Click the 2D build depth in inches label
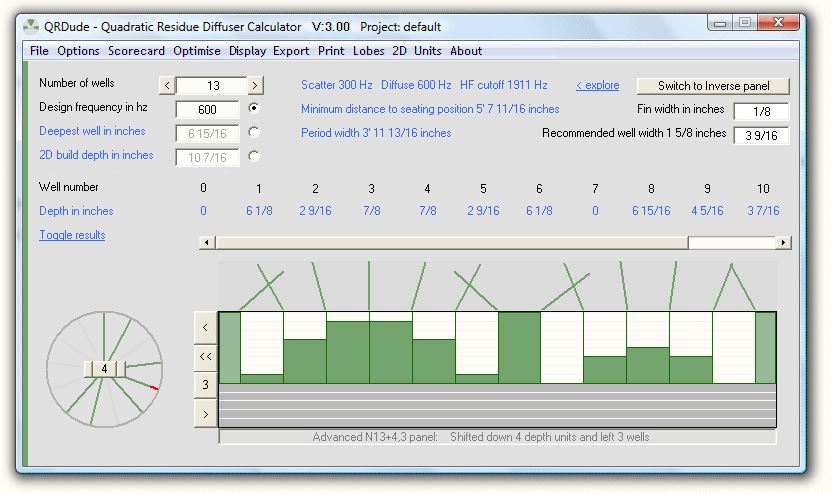831x494 pixels. 96,155
